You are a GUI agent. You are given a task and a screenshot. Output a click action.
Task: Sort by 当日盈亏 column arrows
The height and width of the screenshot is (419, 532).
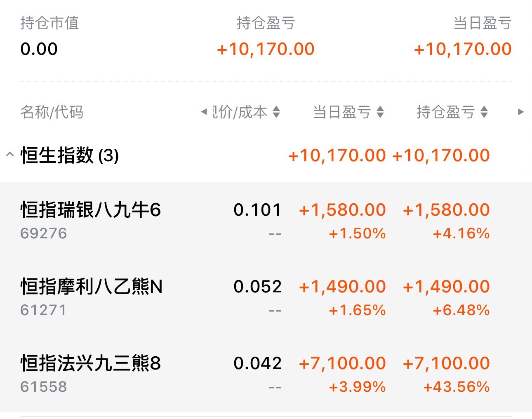click(x=380, y=112)
